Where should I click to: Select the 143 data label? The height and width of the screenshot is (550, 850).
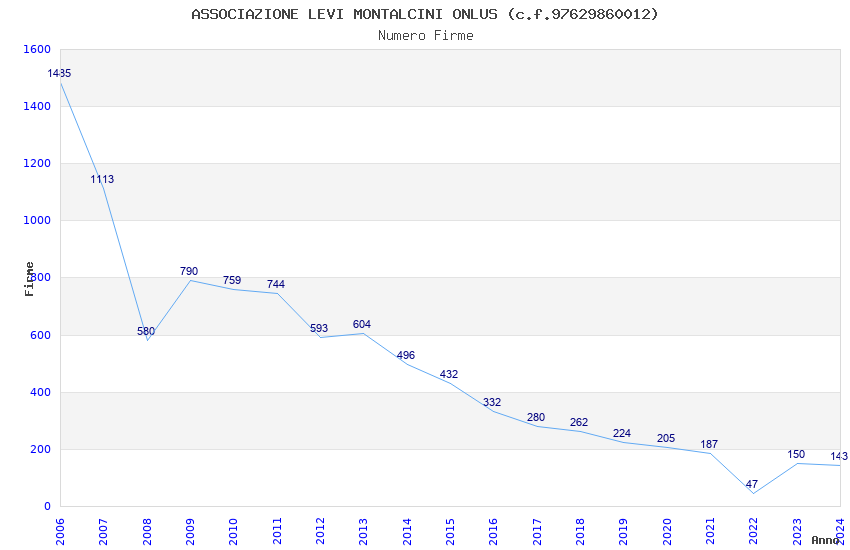pyautogui.click(x=839, y=456)
